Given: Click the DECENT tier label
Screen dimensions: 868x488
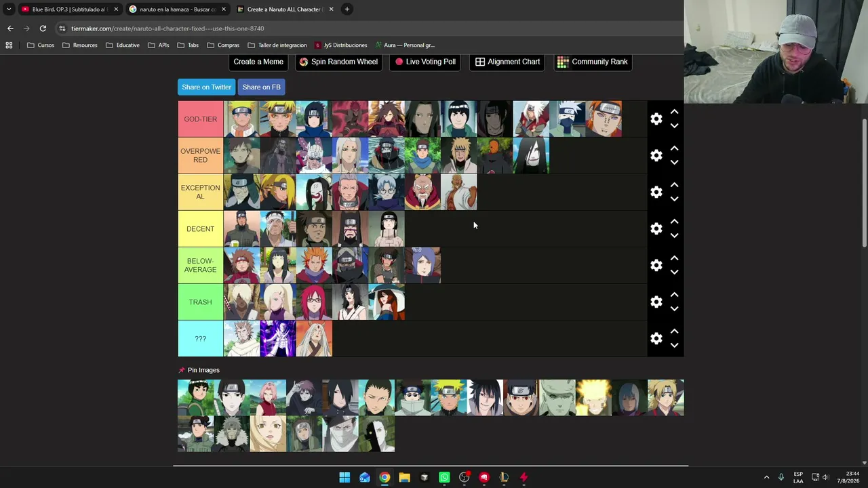Looking at the screenshot, I should [x=200, y=229].
